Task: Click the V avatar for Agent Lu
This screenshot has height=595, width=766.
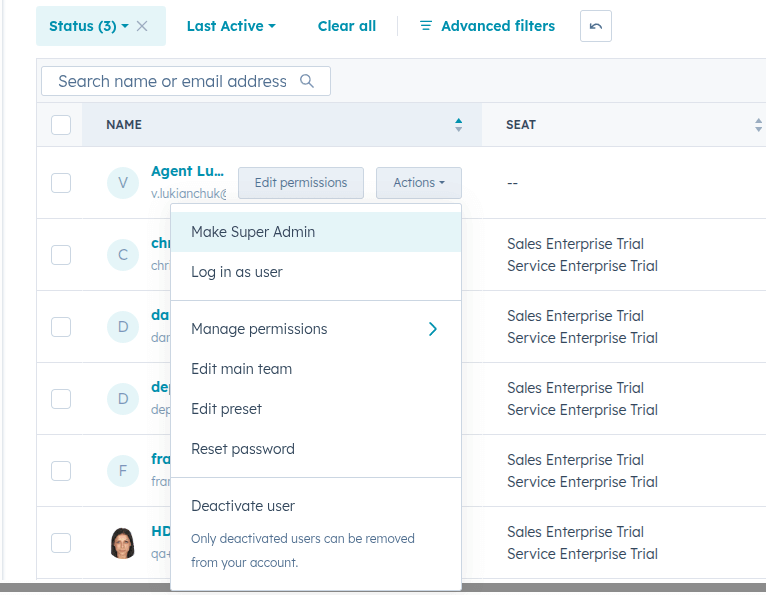Action: click(x=123, y=183)
